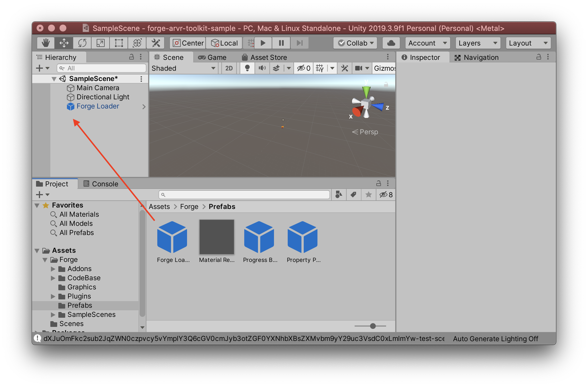
Task: Select the Move tool
Action: click(64, 43)
